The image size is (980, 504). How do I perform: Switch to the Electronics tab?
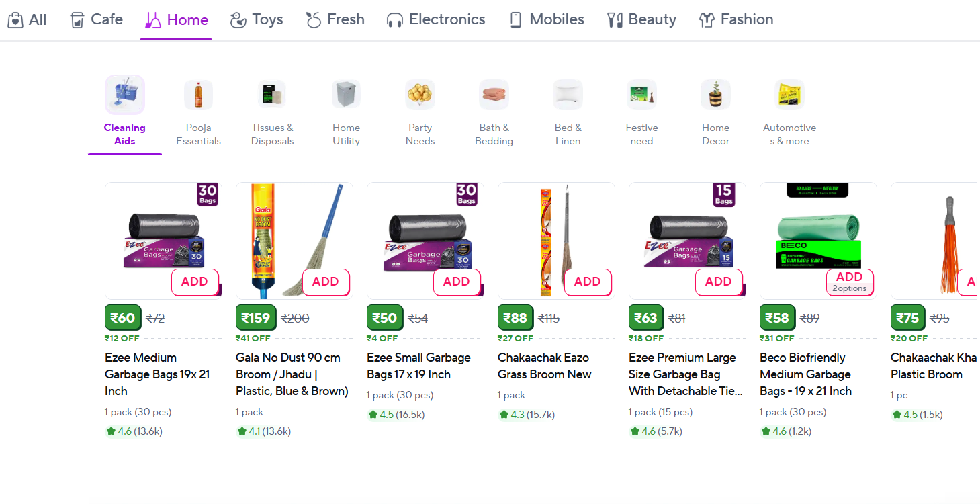click(436, 19)
